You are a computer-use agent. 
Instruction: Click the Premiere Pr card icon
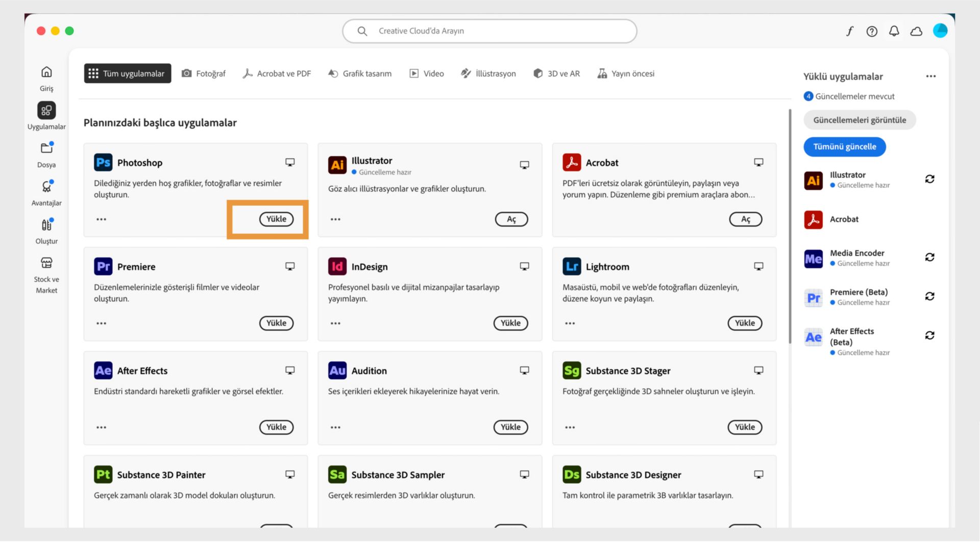pos(103,266)
